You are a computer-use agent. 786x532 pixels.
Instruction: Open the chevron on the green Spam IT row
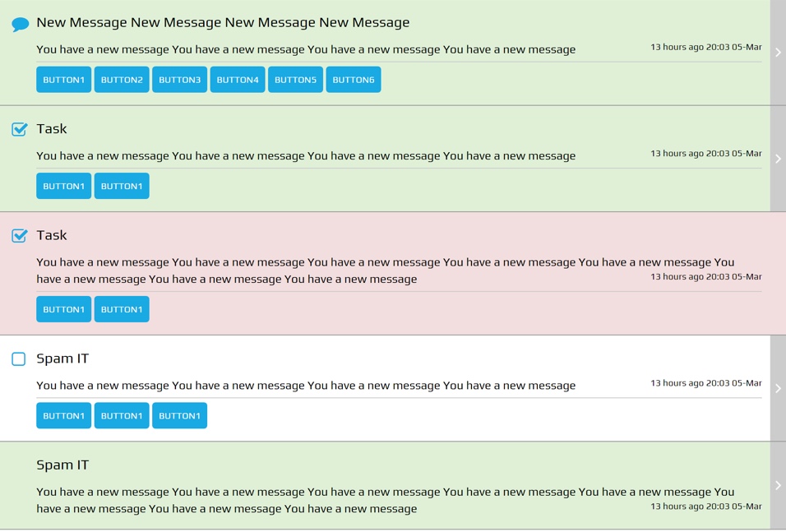tap(778, 485)
